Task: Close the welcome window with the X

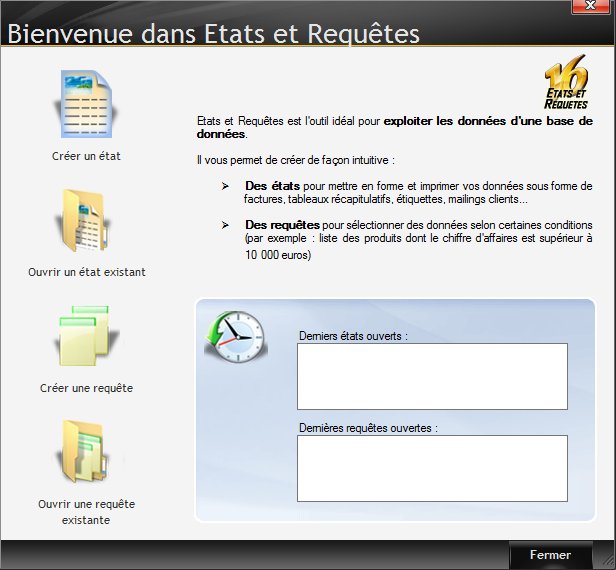Action: click(x=590, y=6)
